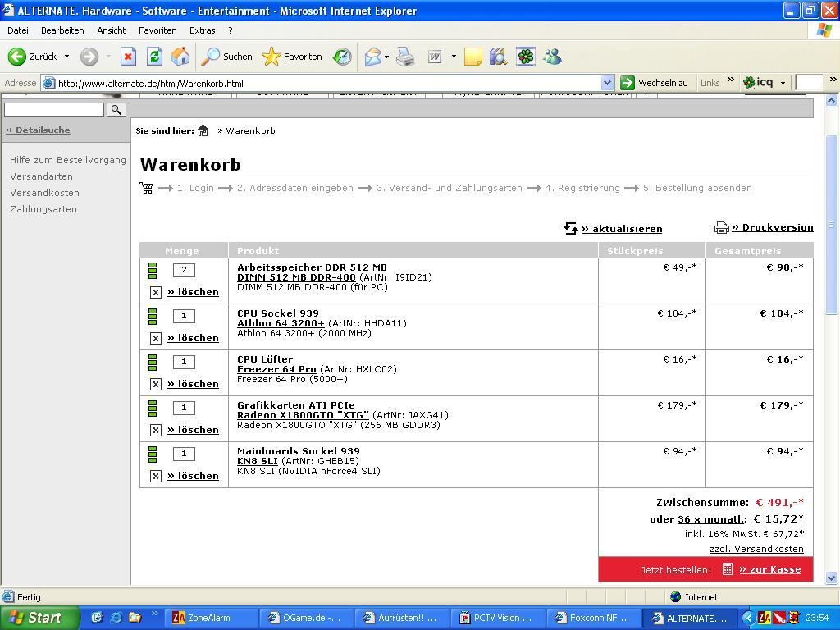Click the home icon in breadcrumb
840x630 pixels.
[x=203, y=130]
